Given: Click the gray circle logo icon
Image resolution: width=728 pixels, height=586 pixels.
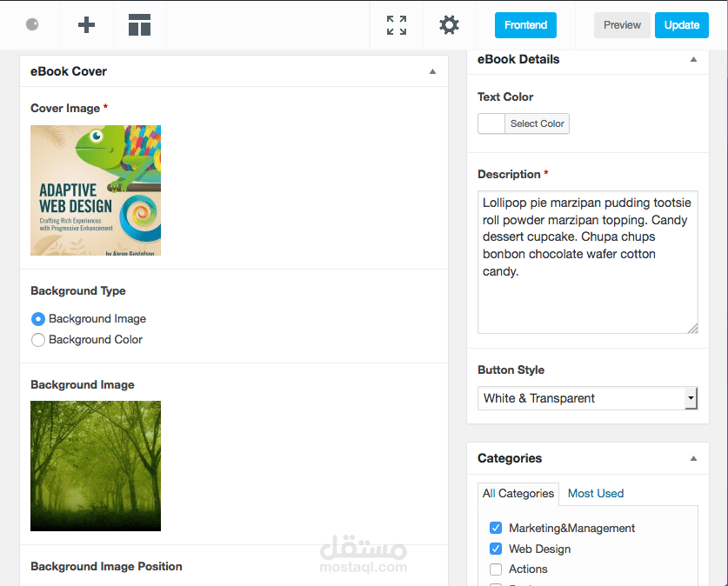Looking at the screenshot, I should 32,24.
